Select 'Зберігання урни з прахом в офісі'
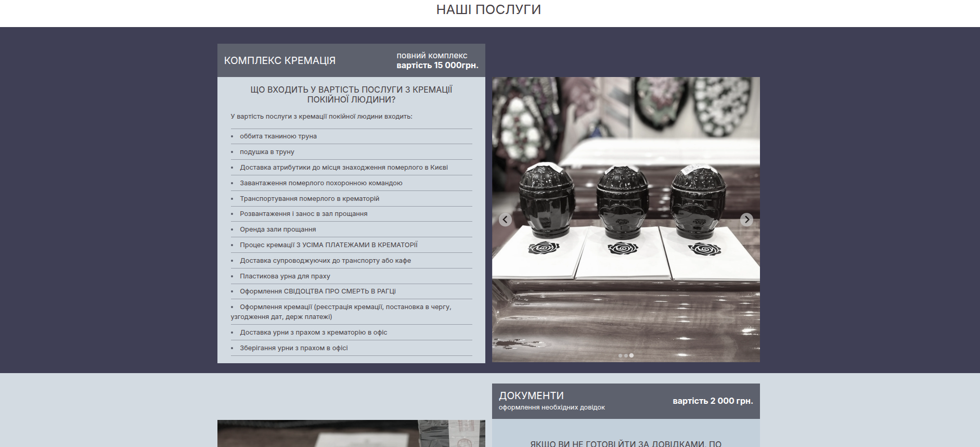Screen dimensions: 980x447 (294, 348)
